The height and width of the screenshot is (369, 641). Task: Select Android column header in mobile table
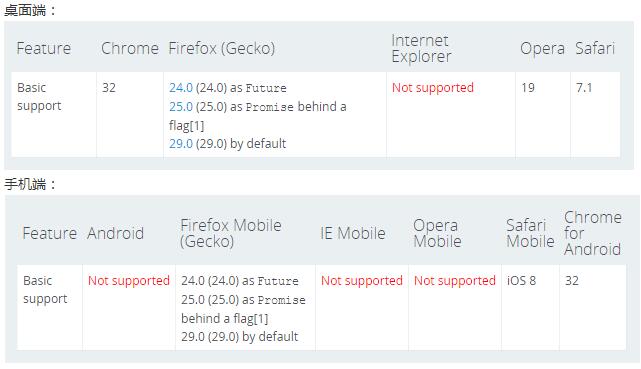(x=115, y=233)
